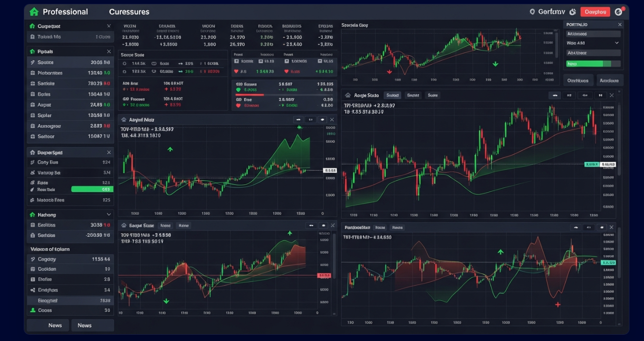
Task: Click the Cogdory row icon
Action: point(33,260)
